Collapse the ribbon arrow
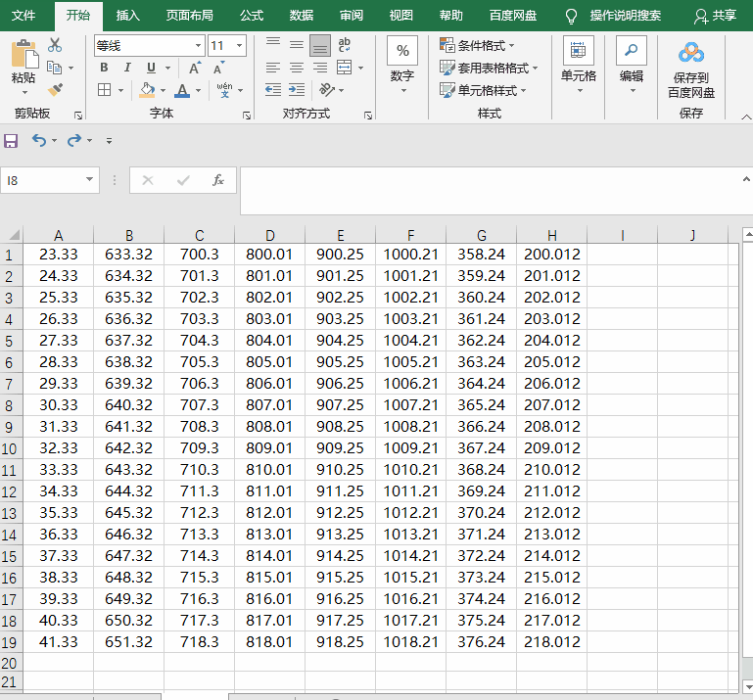This screenshot has width=753, height=700. point(746,117)
